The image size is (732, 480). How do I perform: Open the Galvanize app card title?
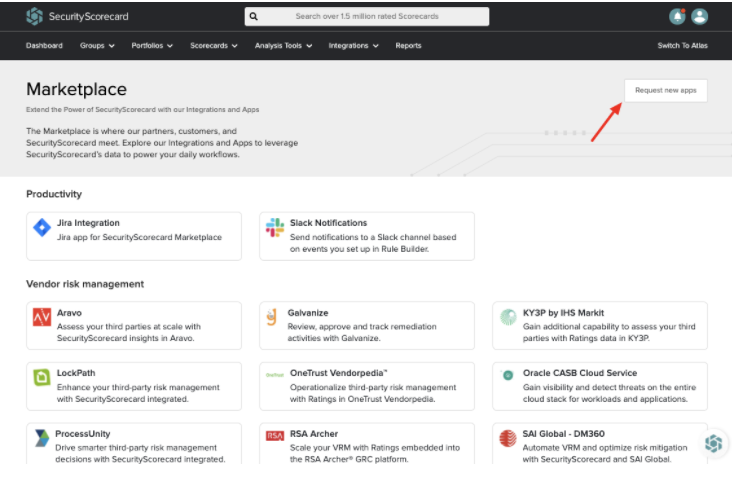click(x=308, y=312)
